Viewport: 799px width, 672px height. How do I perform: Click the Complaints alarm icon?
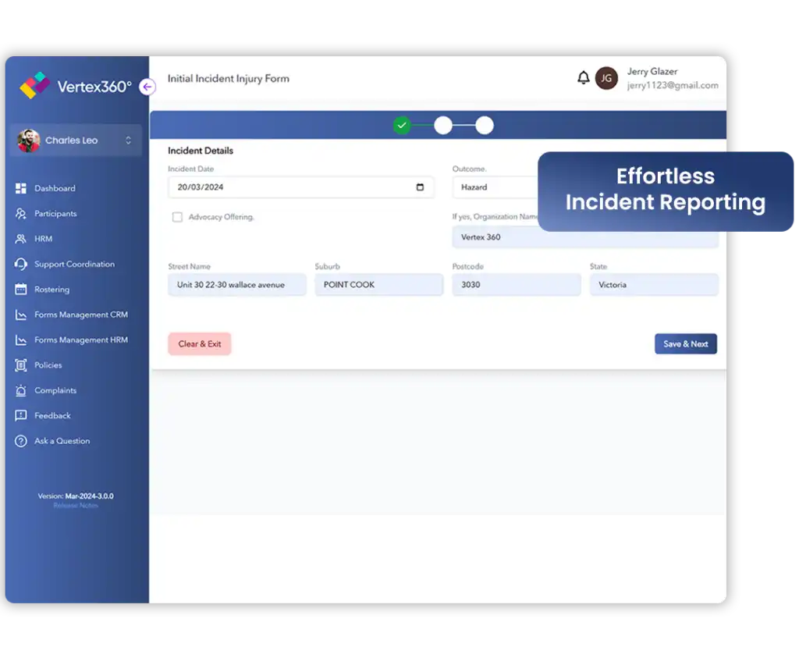[21, 390]
